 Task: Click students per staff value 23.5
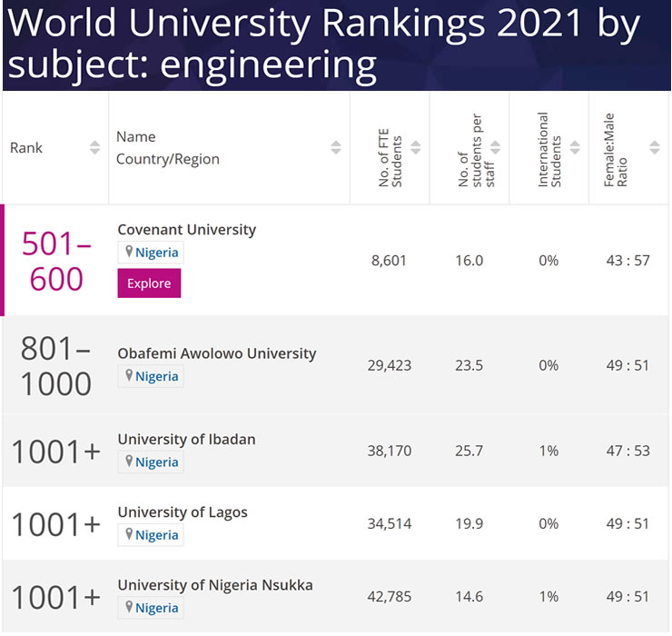(x=469, y=365)
